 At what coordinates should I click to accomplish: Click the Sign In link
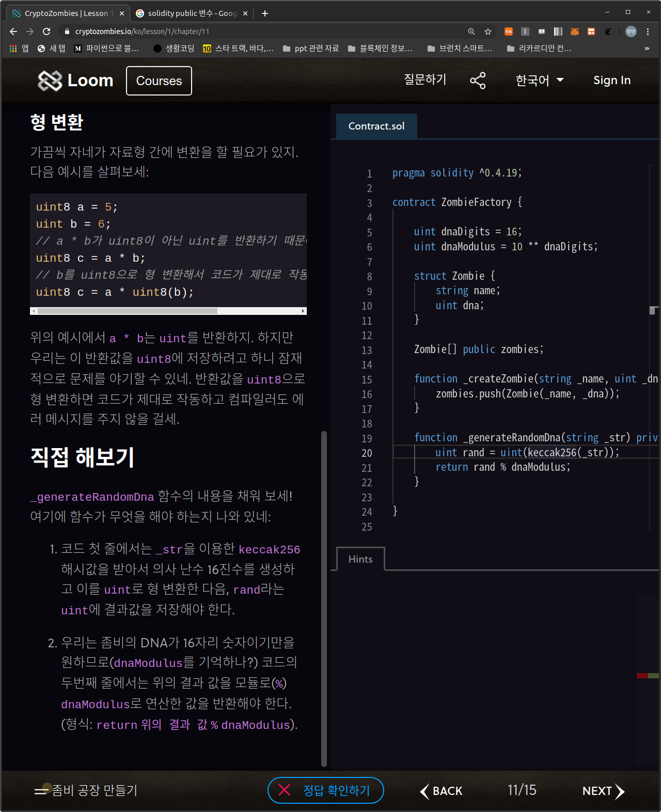(x=612, y=81)
